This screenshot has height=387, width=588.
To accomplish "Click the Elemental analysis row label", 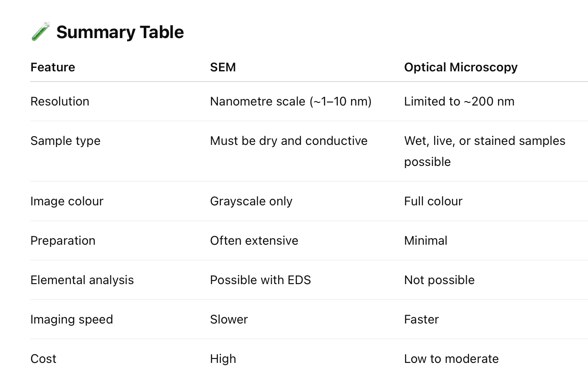I will pos(82,280).
